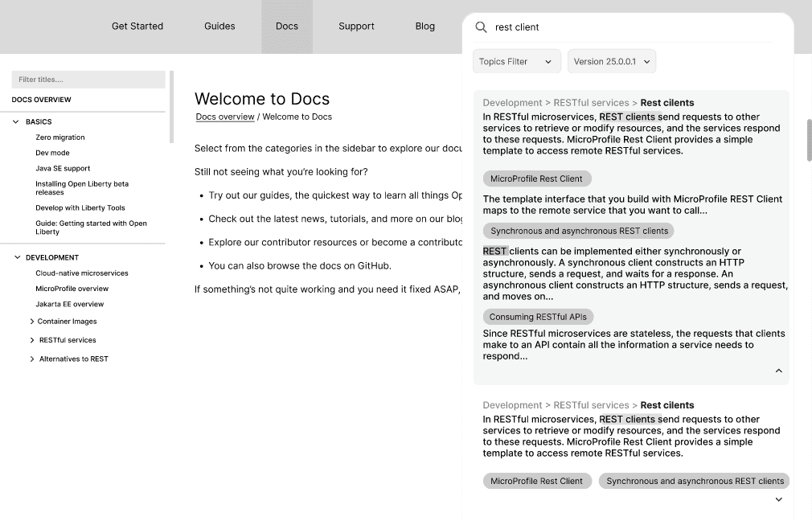Open first Rest clients result title
This screenshot has height=521, width=812.
(x=667, y=103)
